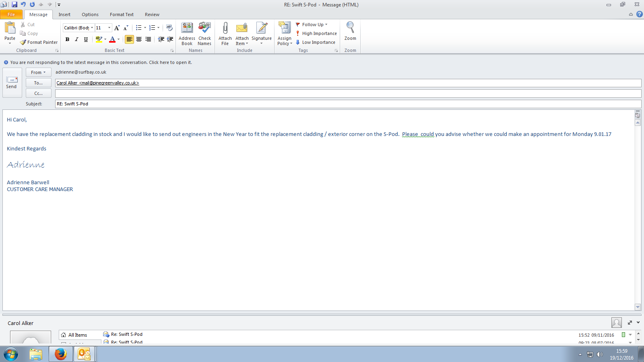The width and height of the screenshot is (644, 362).
Task: Mark message as High Importance
Action: [316, 33]
